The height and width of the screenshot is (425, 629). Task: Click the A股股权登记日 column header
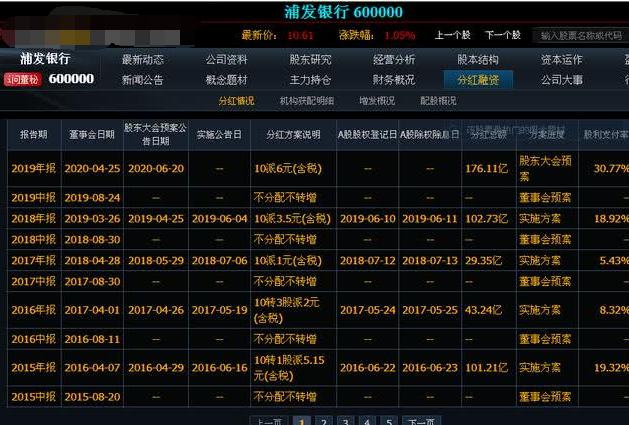tap(367, 134)
